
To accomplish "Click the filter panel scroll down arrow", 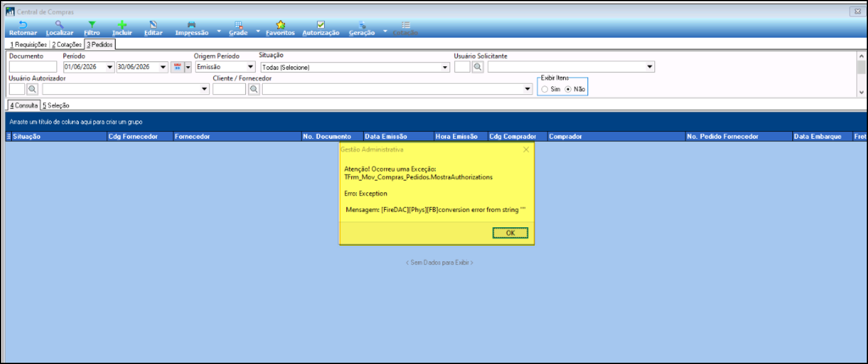I will tap(861, 92).
